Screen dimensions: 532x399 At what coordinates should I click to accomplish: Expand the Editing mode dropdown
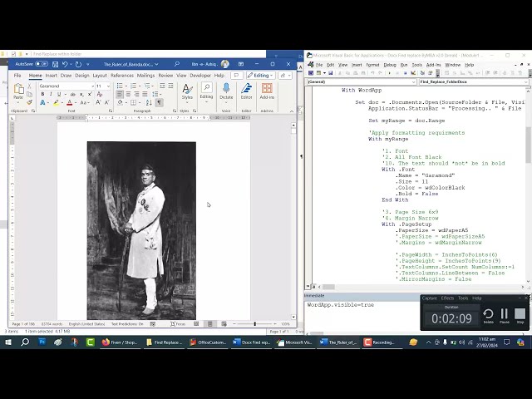click(260, 76)
